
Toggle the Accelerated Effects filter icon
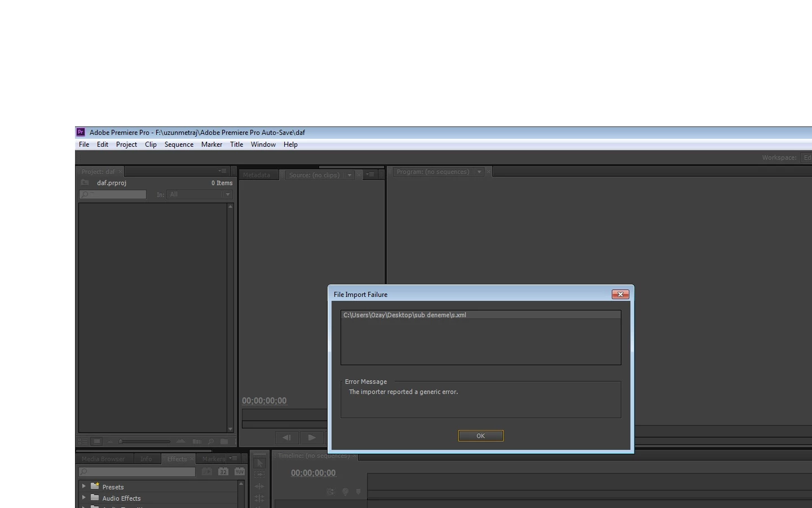click(208, 471)
